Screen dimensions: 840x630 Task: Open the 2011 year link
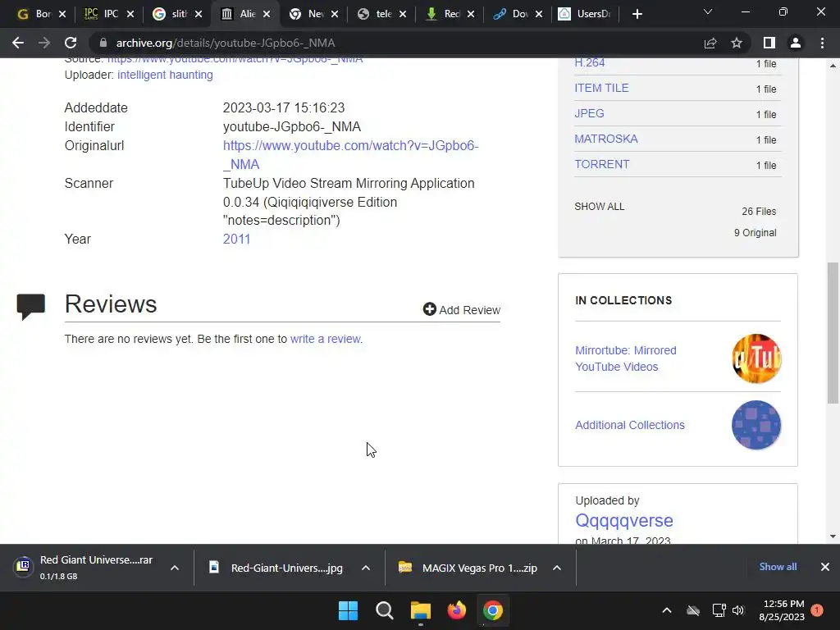pos(236,239)
